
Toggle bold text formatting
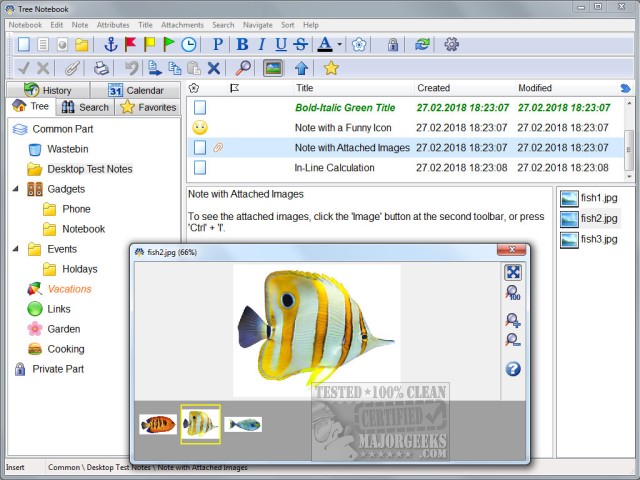point(242,45)
